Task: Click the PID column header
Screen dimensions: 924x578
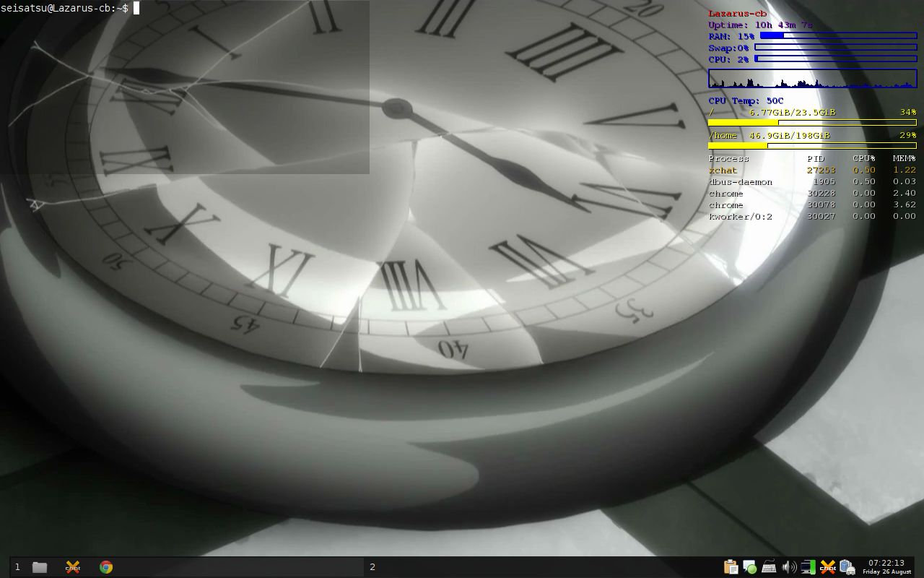Action: pos(816,159)
